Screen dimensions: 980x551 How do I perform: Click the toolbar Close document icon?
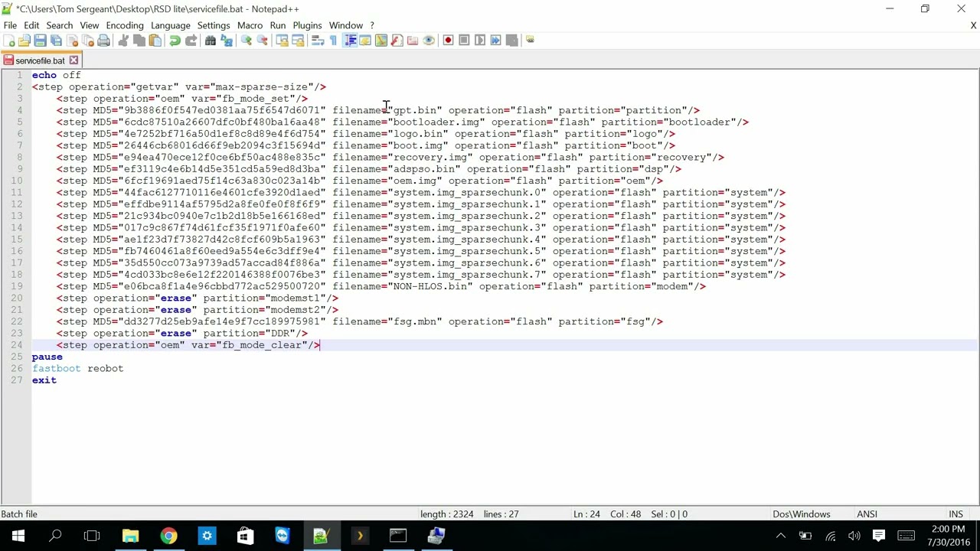pos(72,41)
